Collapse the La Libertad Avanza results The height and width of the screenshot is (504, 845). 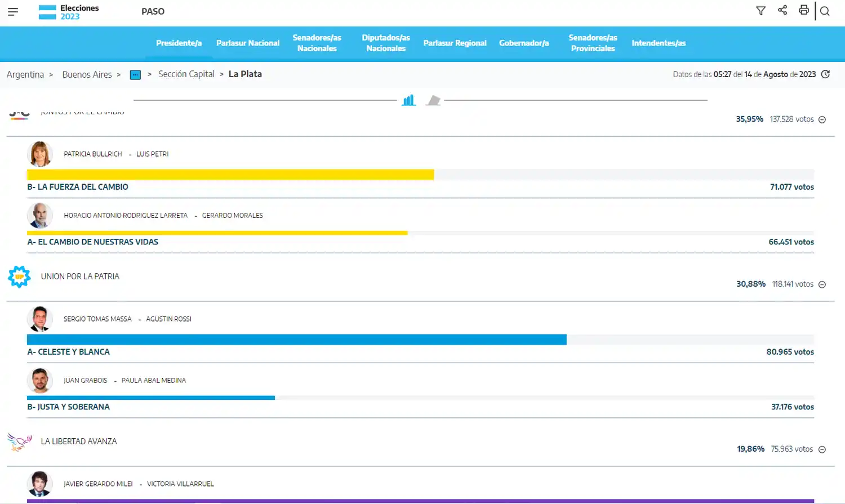click(822, 449)
